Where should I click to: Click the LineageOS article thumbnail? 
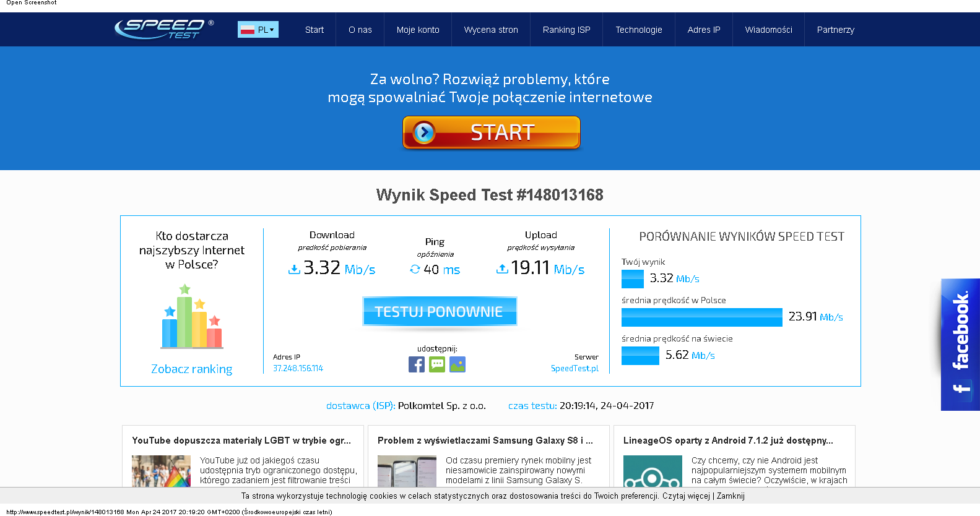[652, 471]
